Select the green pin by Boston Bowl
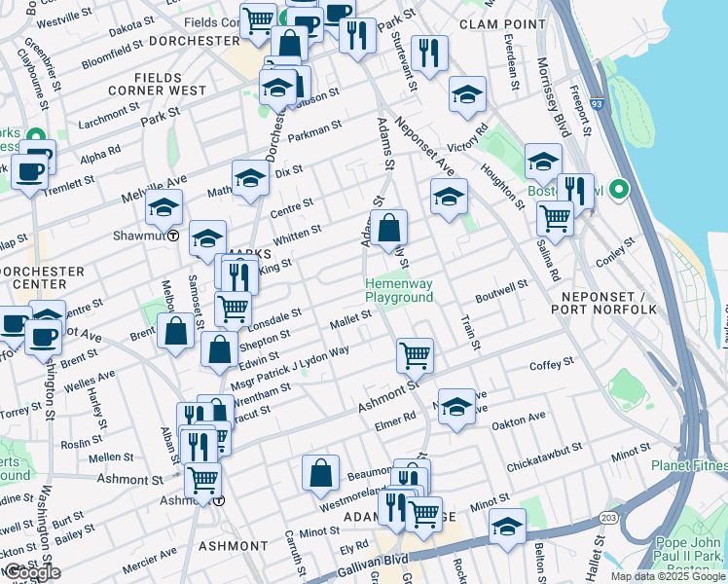 pyautogui.click(x=619, y=191)
